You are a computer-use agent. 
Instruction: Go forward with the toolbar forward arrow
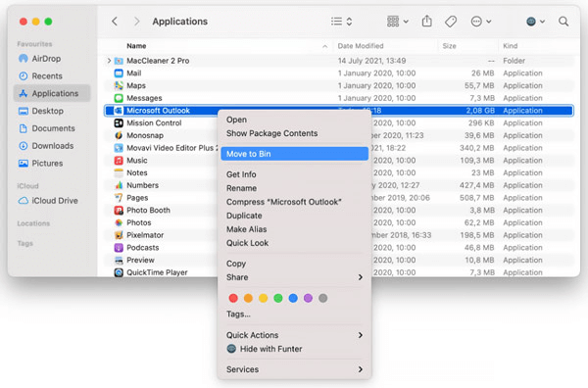tap(137, 22)
